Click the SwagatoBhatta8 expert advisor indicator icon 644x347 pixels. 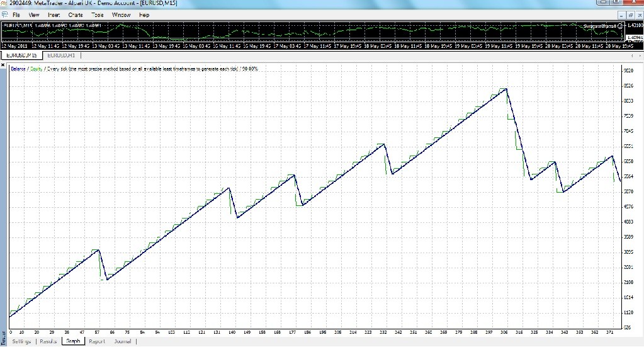620,26
